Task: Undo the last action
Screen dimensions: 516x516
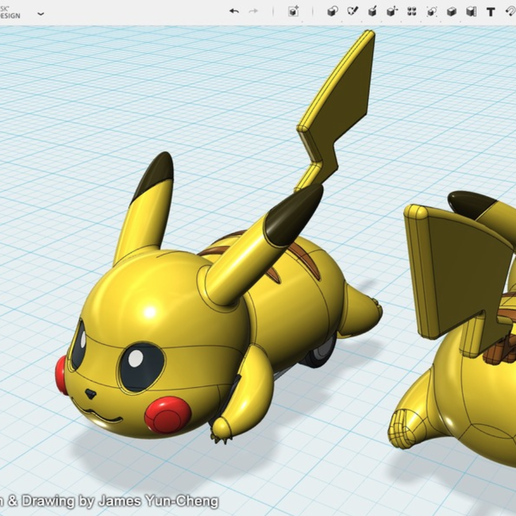Action: (234, 11)
